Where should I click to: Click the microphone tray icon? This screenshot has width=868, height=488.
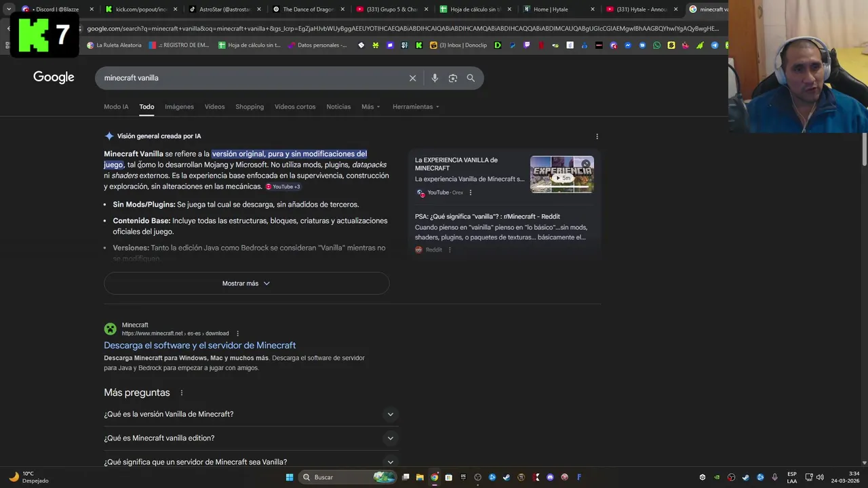point(775,477)
